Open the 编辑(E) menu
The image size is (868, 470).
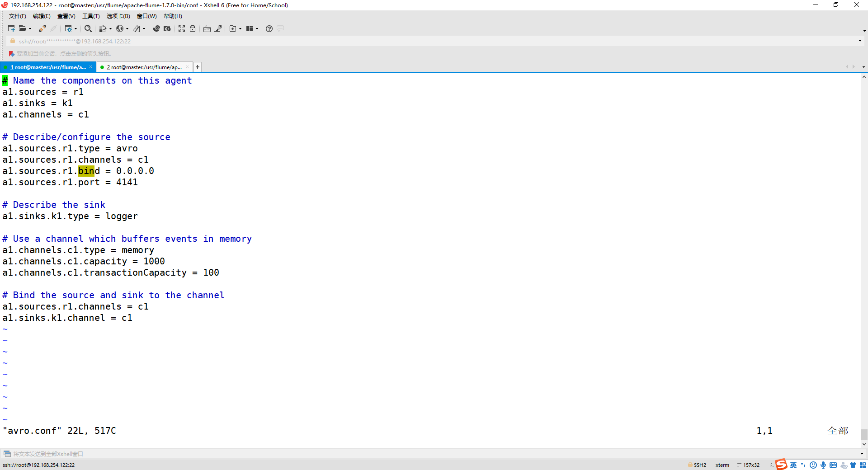pyautogui.click(x=42, y=16)
